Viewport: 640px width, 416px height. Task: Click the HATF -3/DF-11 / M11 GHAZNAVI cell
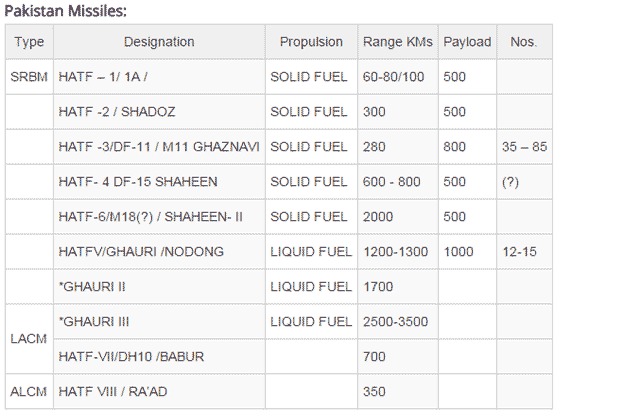(159, 147)
